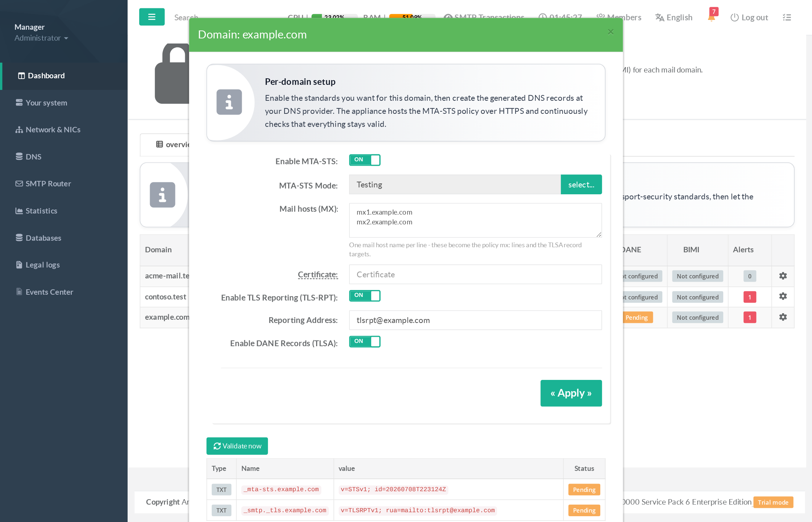Select v=STSv1 record value
This screenshot has width=812, height=522.
(x=393, y=489)
